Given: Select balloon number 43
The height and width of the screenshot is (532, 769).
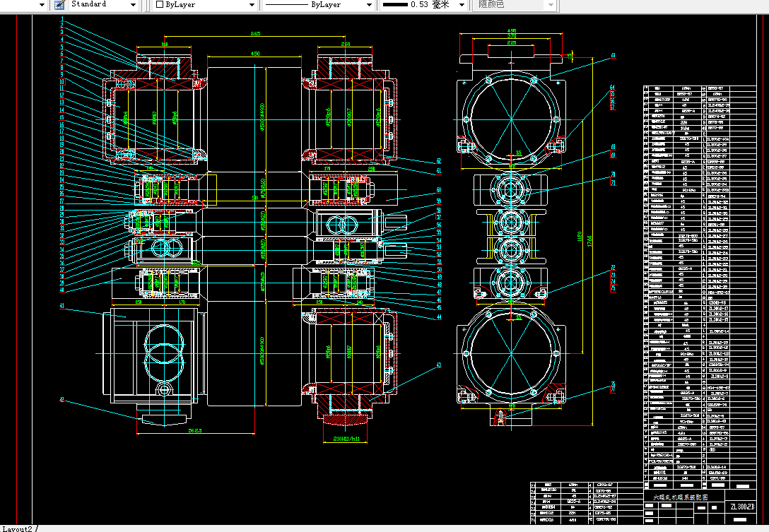Looking at the screenshot, I should pos(438,365).
